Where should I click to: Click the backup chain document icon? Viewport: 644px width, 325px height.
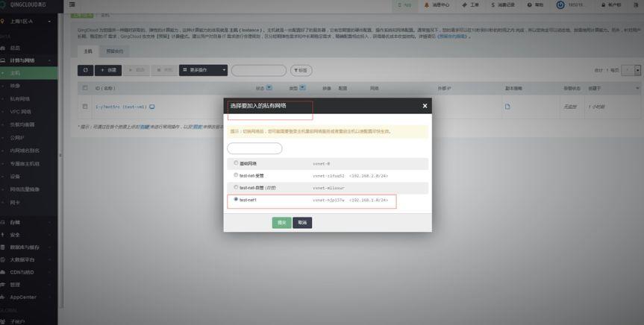[507, 107]
